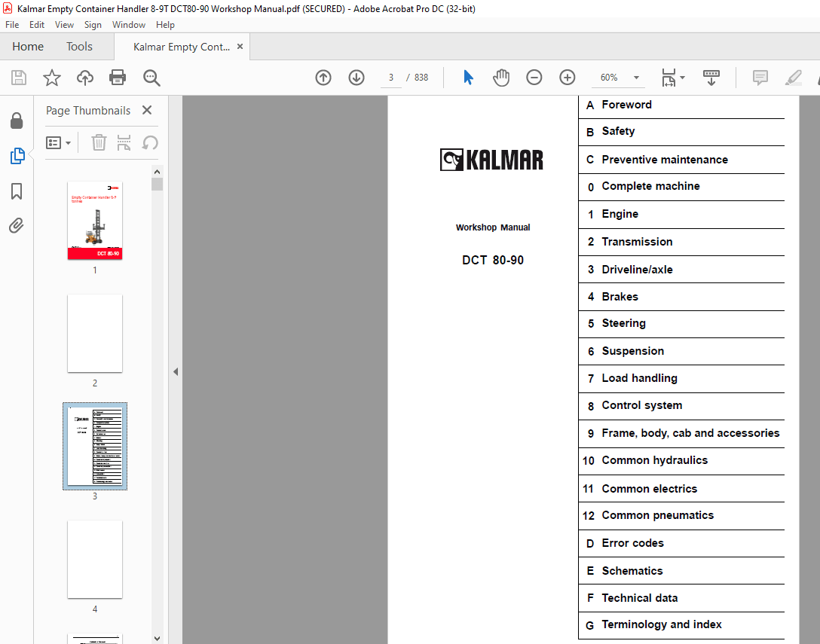The image size is (820, 644).
Task: Open the Add a sticky note tool
Action: coord(760,78)
